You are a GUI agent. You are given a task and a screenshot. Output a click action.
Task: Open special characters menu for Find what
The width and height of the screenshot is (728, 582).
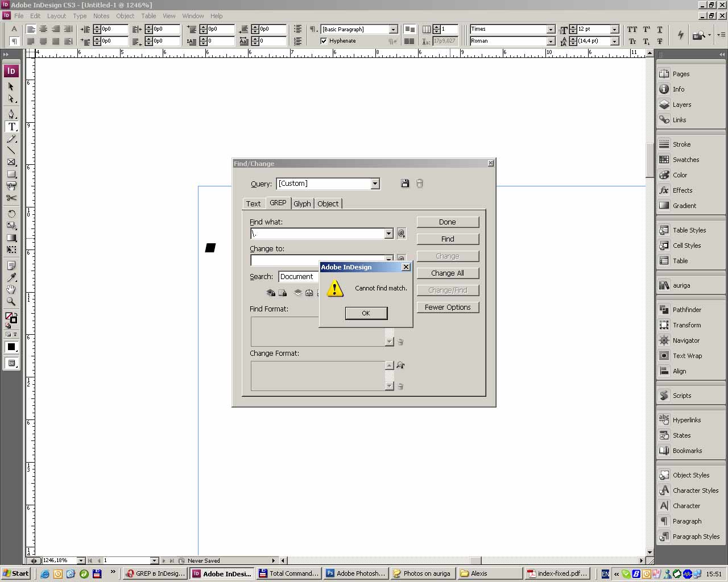tap(401, 234)
